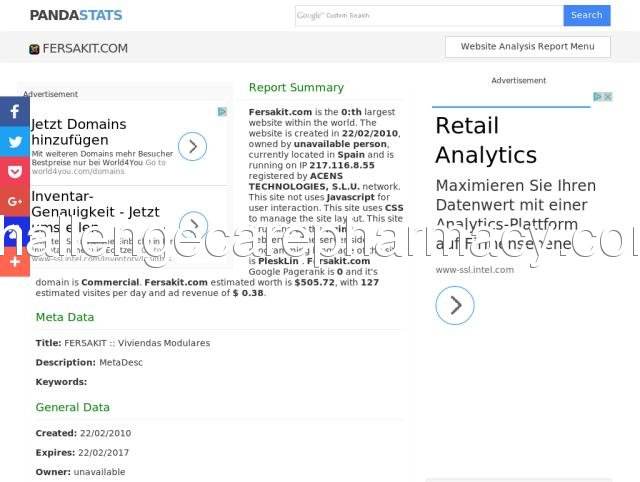640x482 pixels.
Task: Close the Retail Analytics advertisement
Action: click(608, 97)
